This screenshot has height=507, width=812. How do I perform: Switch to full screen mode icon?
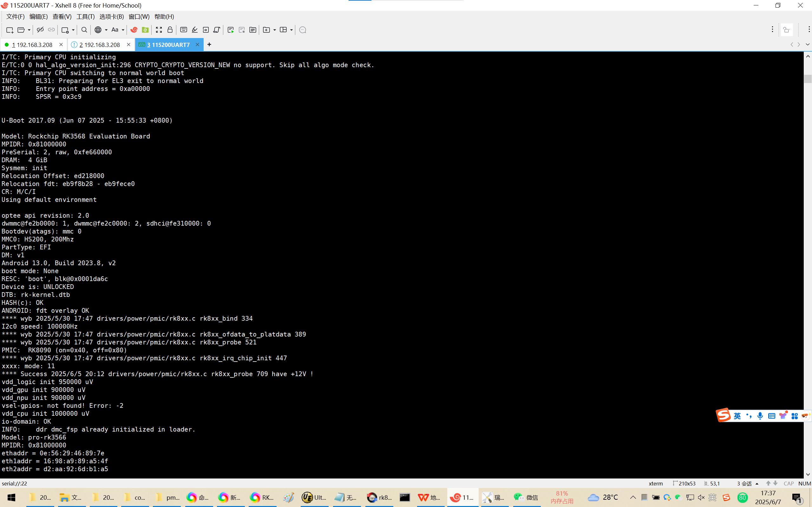coord(159,30)
